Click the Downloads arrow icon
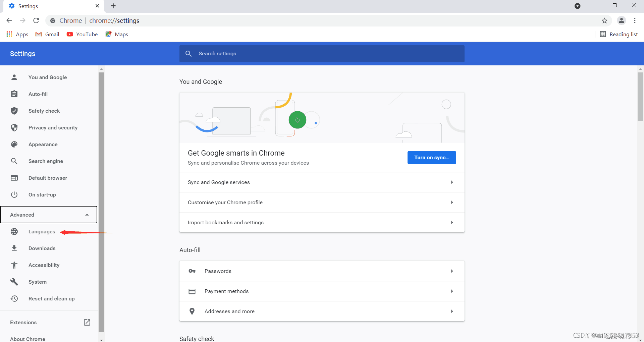 coord(14,248)
